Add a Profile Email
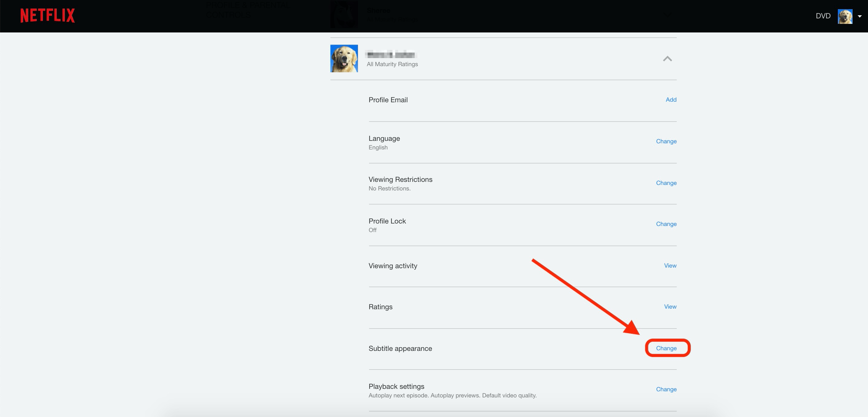 (x=671, y=100)
